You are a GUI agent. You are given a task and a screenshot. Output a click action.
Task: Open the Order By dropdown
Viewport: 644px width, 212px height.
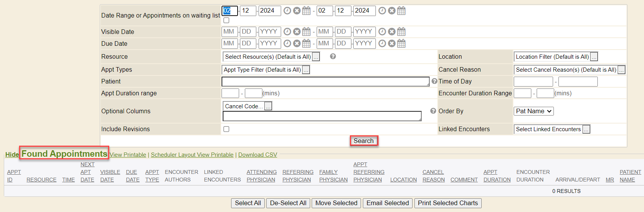tap(533, 111)
